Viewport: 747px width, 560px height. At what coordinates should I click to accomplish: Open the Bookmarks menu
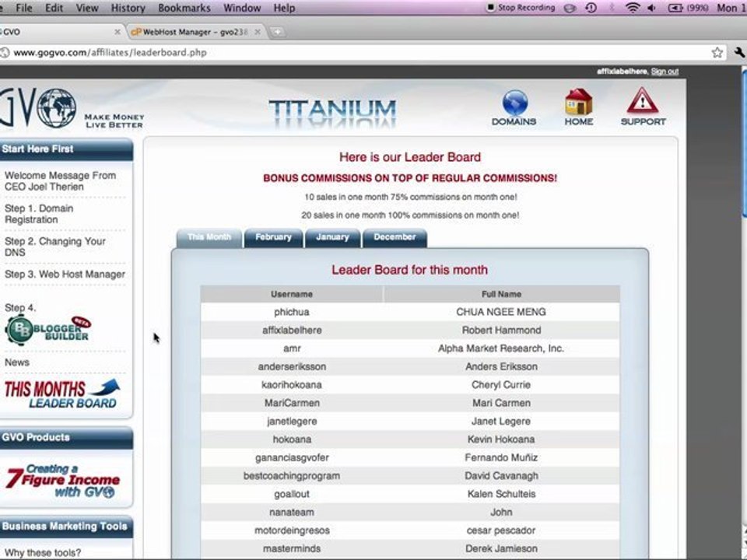coord(184,8)
